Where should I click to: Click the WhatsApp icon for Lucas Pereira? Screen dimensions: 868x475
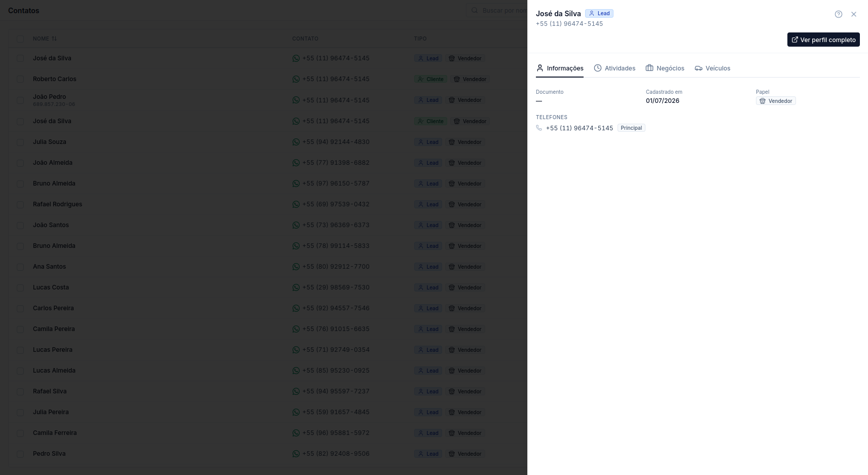[296, 350]
